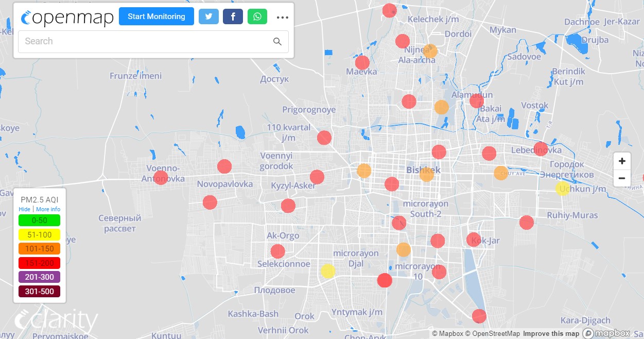Select the green 0-50 AQI swatch
Screen dimensions: 644x339
click(x=39, y=221)
